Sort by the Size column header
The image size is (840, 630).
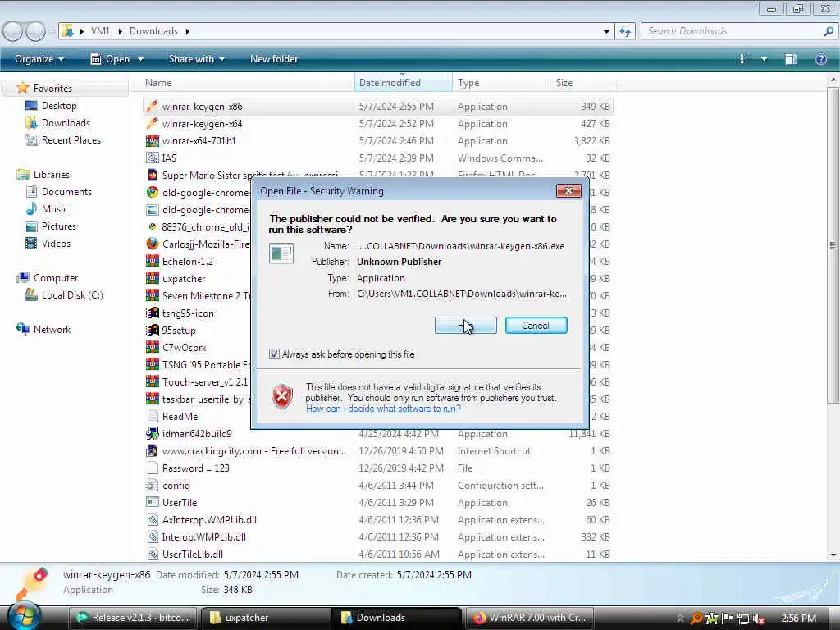[x=583, y=83]
